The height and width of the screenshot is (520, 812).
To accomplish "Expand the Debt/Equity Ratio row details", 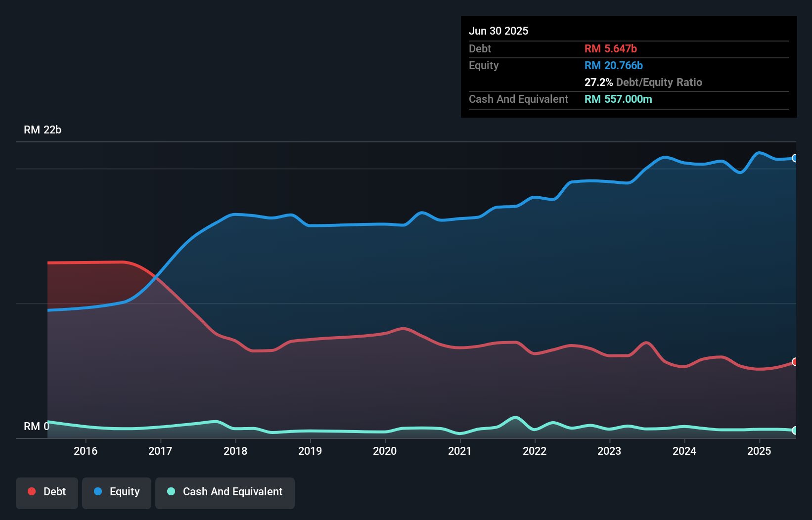I will click(643, 82).
